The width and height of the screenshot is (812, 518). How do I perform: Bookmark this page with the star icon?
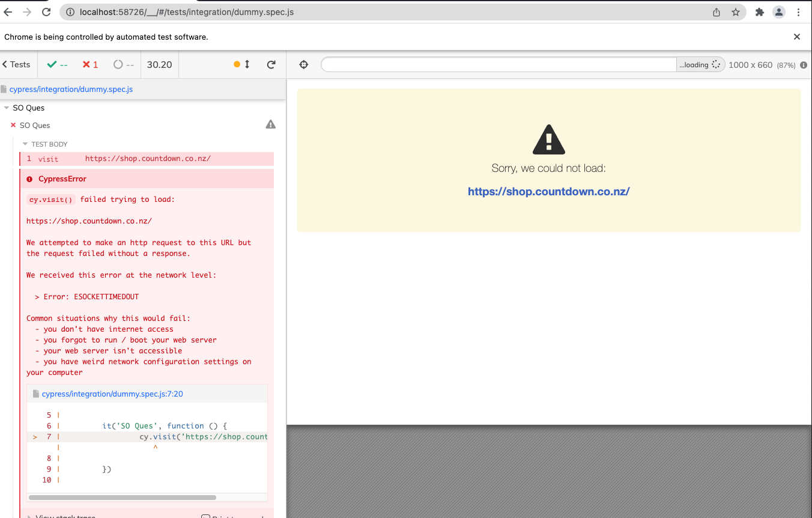click(x=736, y=12)
